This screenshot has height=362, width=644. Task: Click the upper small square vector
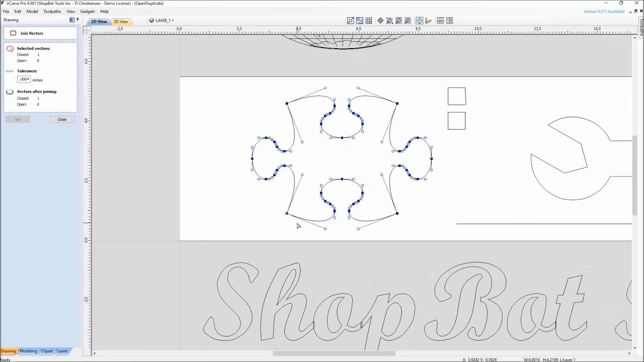tap(457, 97)
